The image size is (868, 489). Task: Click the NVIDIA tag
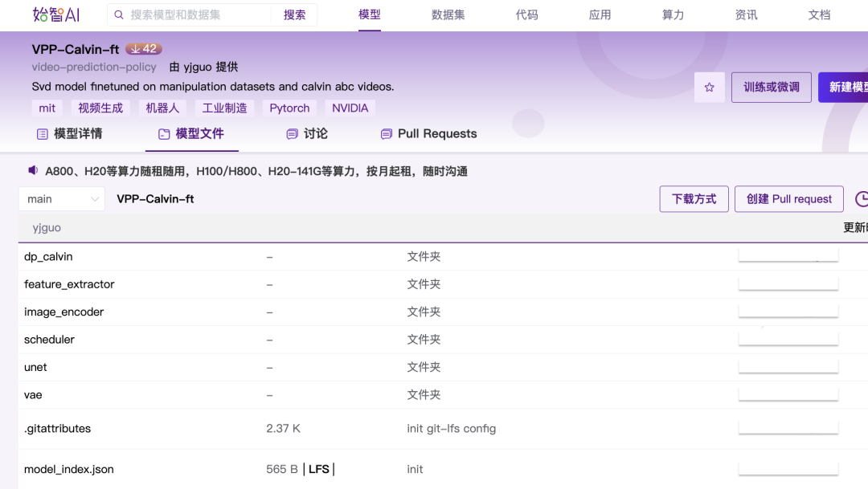(x=350, y=108)
